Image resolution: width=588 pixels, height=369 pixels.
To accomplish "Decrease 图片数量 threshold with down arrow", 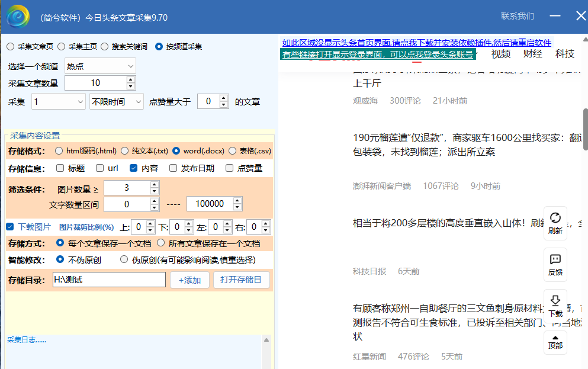I will 154,191.
